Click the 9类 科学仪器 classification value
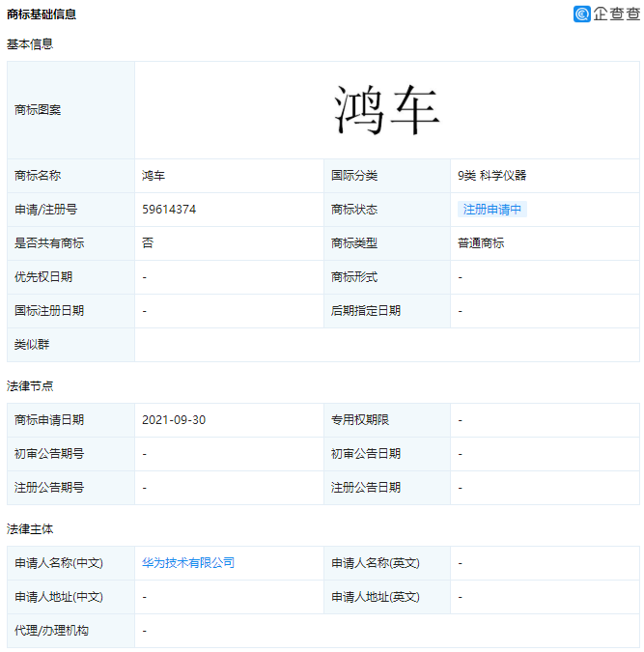Screen dimensions: 644x652 click(491, 176)
